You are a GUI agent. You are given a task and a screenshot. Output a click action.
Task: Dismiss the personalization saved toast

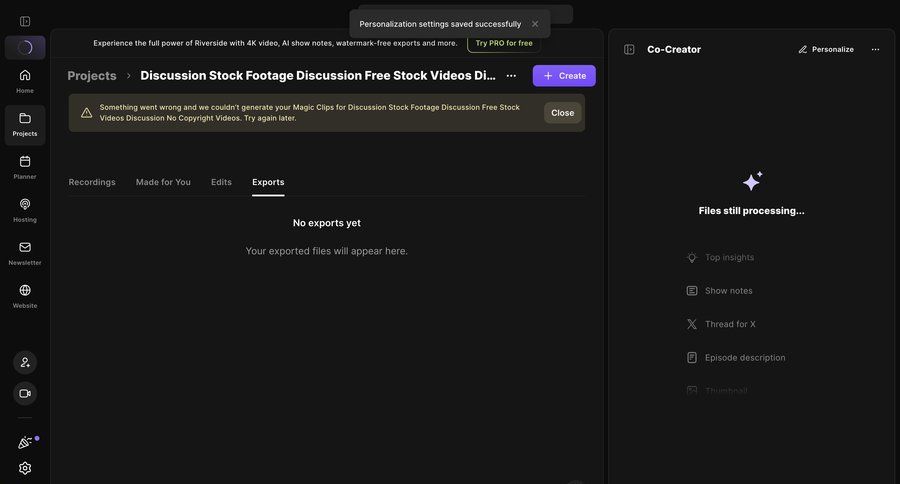[535, 24]
